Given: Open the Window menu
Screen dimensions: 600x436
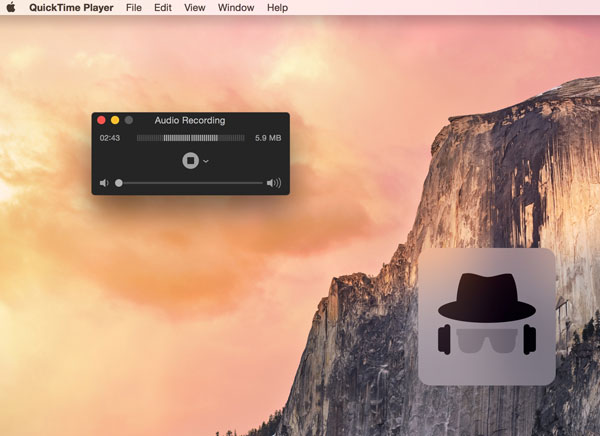Looking at the screenshot, I should (x=236, y=8).
